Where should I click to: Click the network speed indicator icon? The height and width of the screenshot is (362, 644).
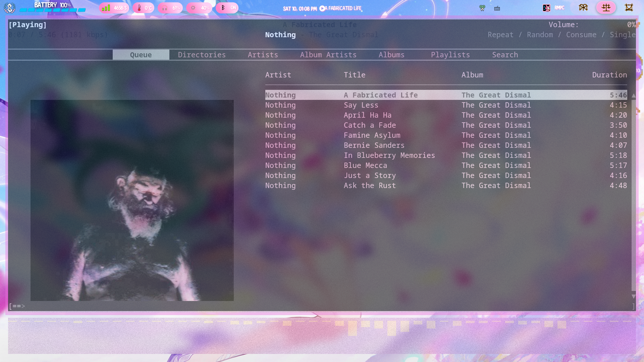(106, 8)
